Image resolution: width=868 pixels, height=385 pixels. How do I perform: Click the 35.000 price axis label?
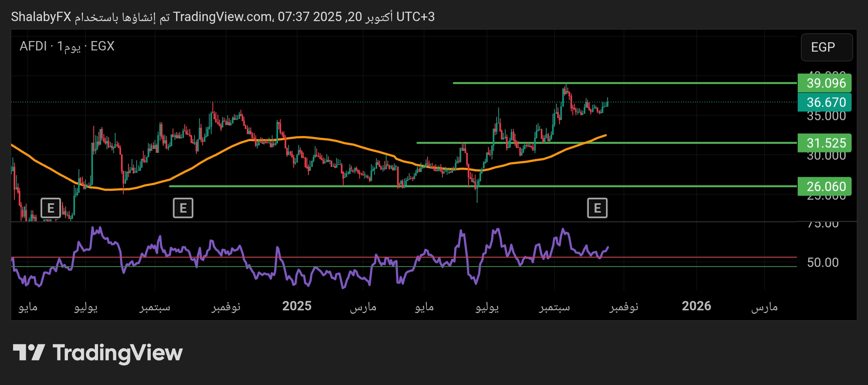(x=826, y=116)
